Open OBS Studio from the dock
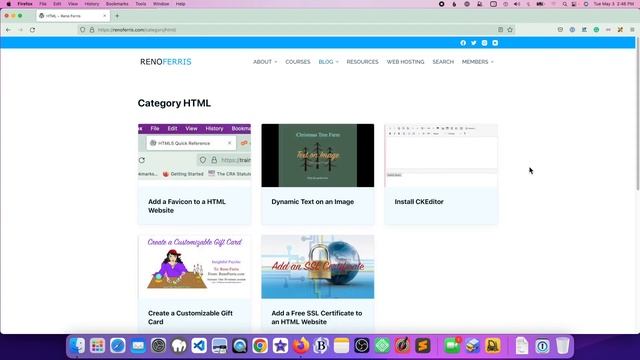 tap(362, 346)
